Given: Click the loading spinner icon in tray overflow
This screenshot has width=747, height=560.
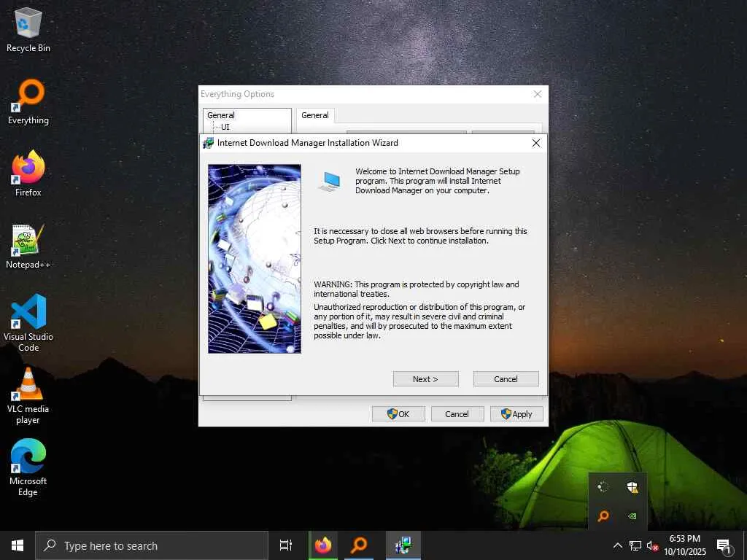Looking at the screenshot, I should click(x=603, y=486).
